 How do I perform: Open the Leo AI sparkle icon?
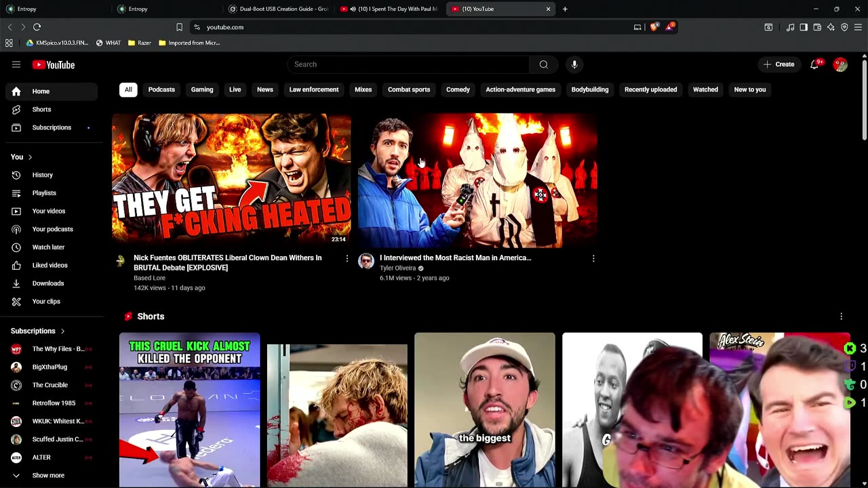(831, 27)
